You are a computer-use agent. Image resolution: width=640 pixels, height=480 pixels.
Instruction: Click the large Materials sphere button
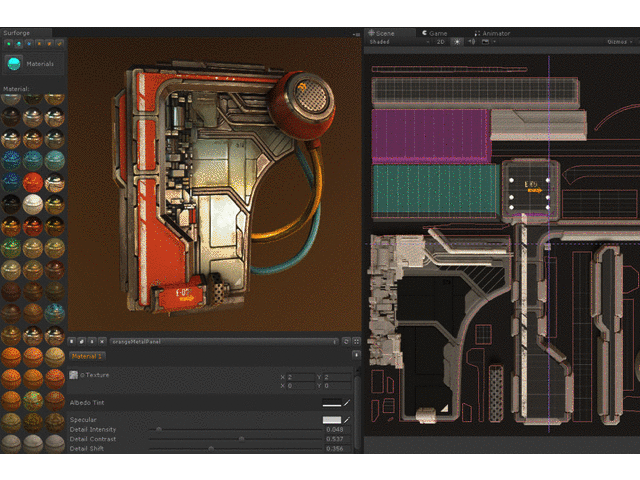click(x=14, y=64)
